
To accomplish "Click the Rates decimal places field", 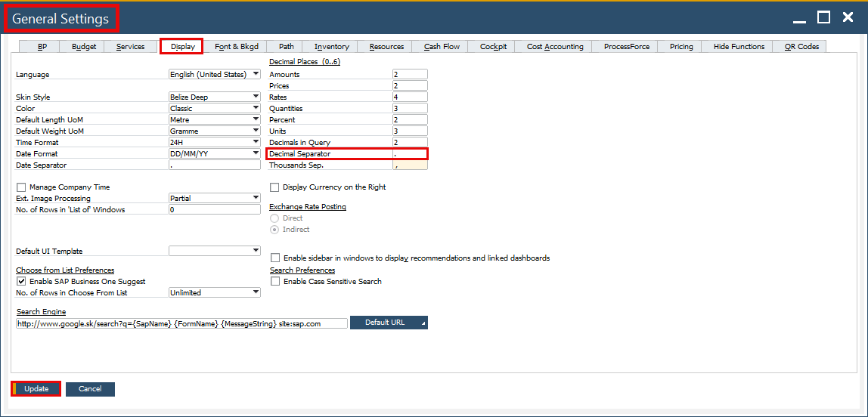I will (x=410, y=97).
